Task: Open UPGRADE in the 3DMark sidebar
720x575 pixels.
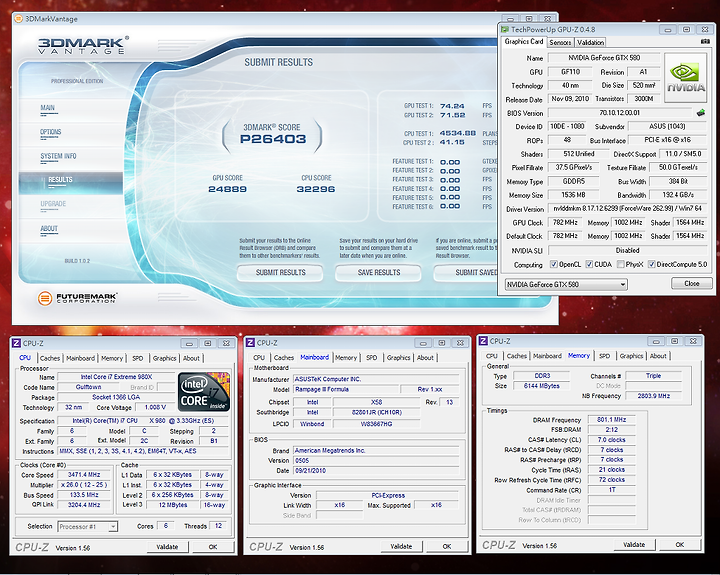Action: click(53, 204)
